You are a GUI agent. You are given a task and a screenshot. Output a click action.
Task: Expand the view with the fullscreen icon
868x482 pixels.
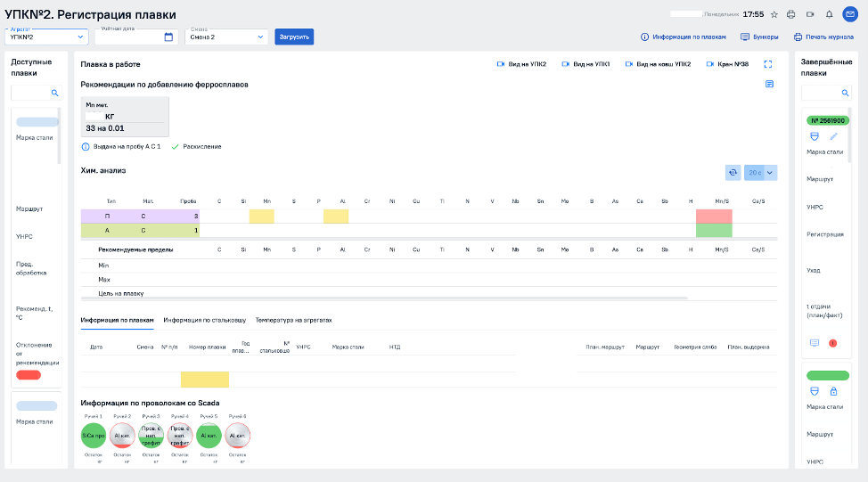point(768,64)
